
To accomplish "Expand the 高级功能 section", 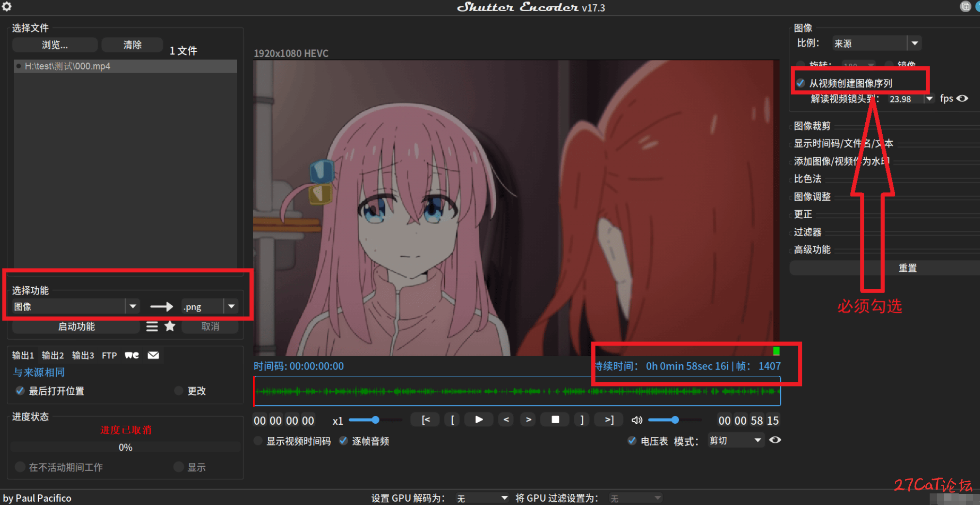I will click(812, 250).
